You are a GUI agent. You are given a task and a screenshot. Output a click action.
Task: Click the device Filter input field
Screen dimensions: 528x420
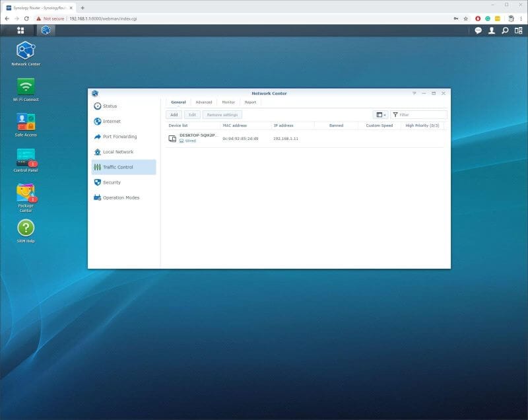tap(421, 115)
